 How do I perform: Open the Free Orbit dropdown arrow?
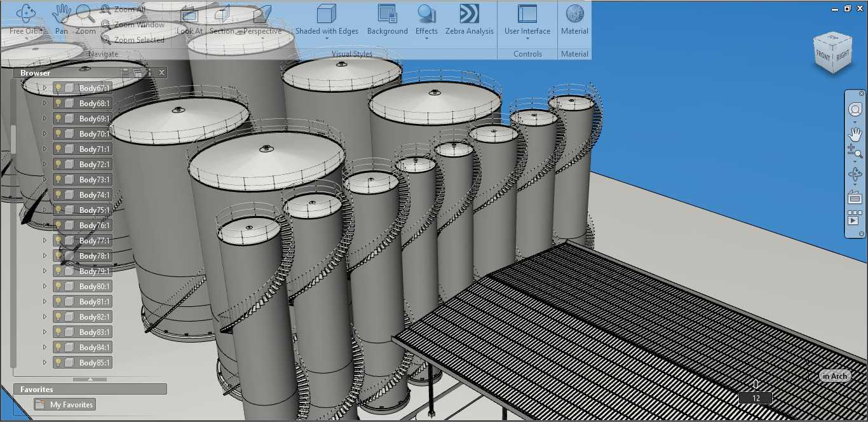click(x=26, y=39)
